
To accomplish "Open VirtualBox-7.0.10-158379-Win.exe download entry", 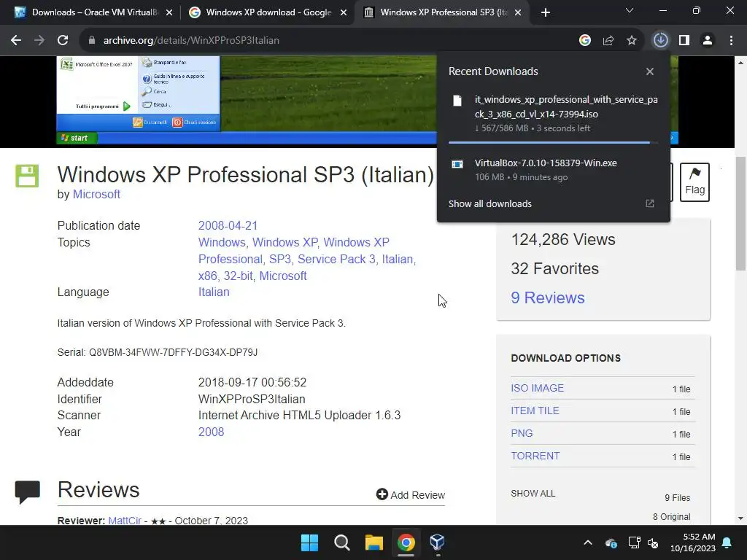I will tap(554, 170).
